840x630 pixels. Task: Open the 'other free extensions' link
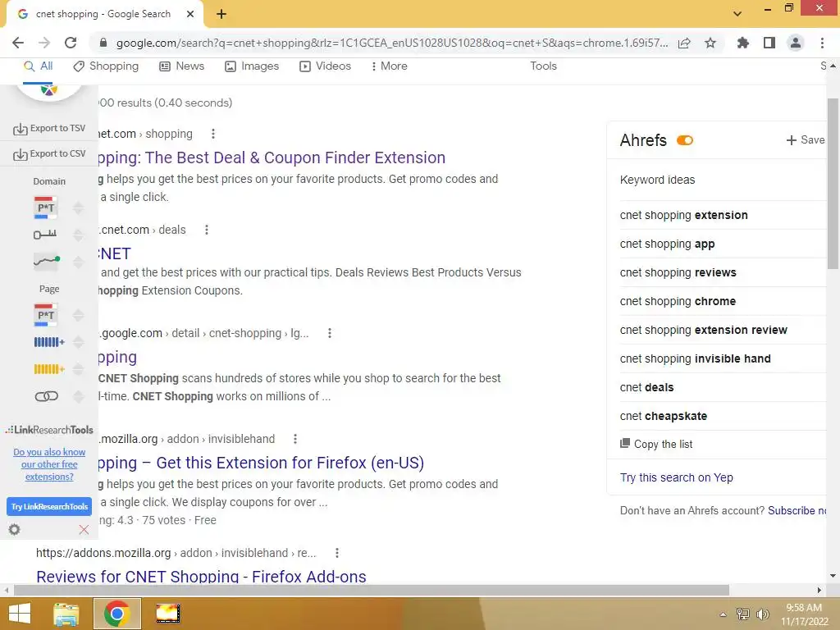[49, 464]
